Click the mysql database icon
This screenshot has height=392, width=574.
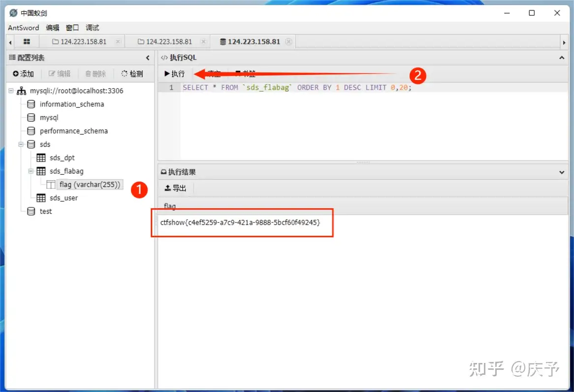[31, 118]
